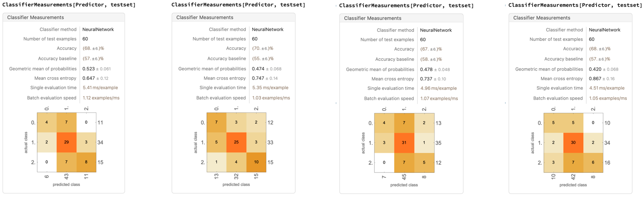Screen dimensions: 644x198
Task: Select the 1.07 examples/ms batch speed
Action: pyautogui.click(x=439, y=99)
